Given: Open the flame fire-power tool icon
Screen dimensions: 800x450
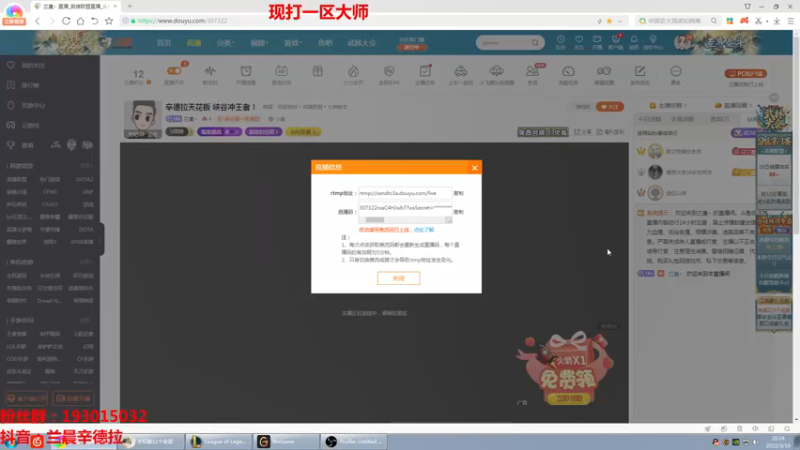Looking at the screenshot, I should (353, 71).
